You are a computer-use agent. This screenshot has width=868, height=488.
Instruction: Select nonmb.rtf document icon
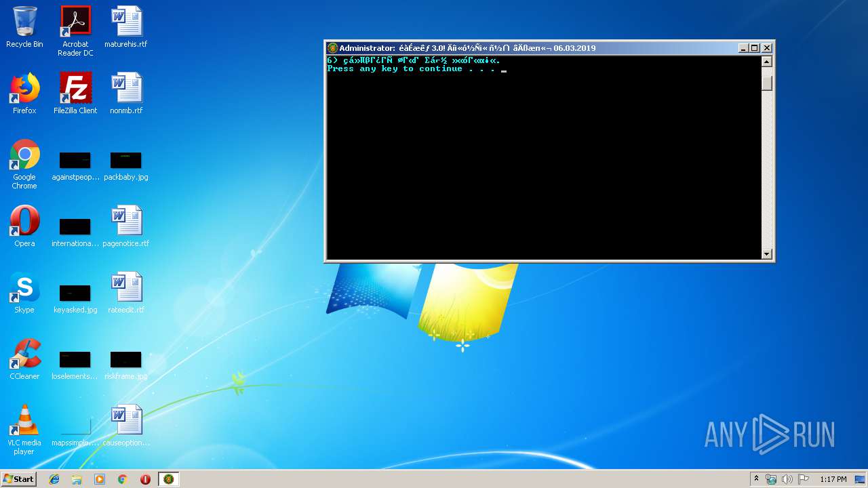tap(126, 94)
